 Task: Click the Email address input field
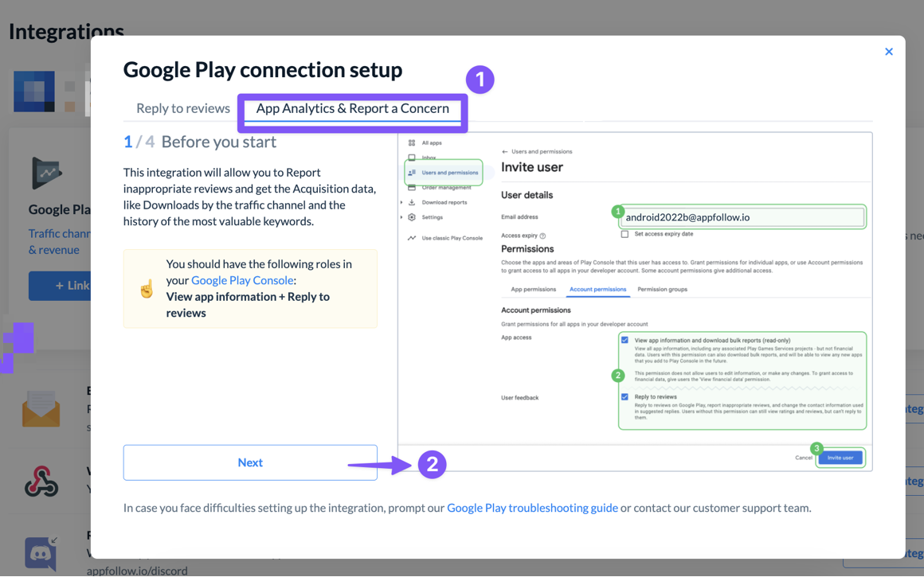pos(742,217)
